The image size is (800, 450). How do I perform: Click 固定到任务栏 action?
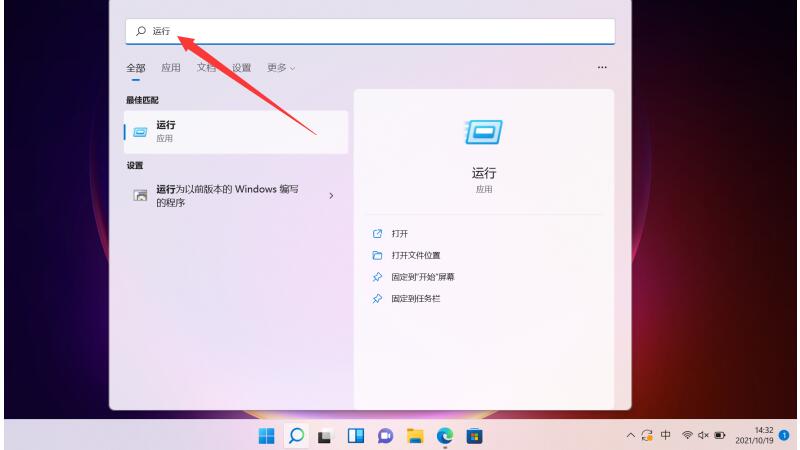(416, 298)
